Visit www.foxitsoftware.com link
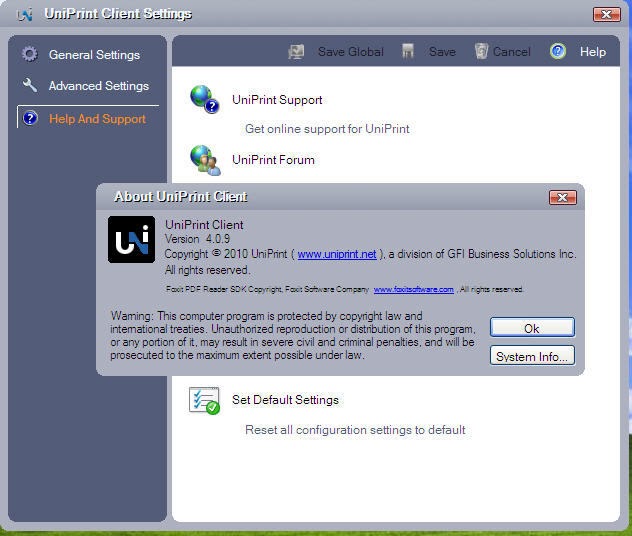 click(414, 289)
